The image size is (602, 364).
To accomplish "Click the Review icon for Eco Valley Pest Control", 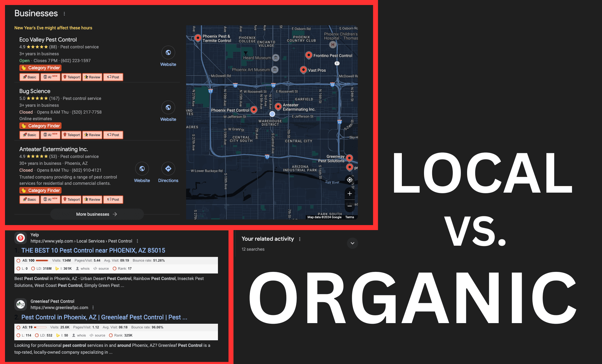I will tap(92, 77).
